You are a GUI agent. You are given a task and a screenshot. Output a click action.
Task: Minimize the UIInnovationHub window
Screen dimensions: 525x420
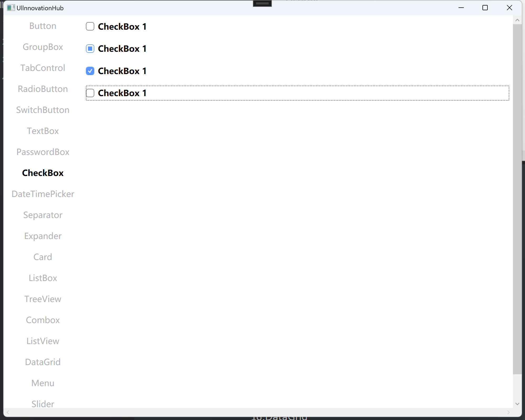461,8
